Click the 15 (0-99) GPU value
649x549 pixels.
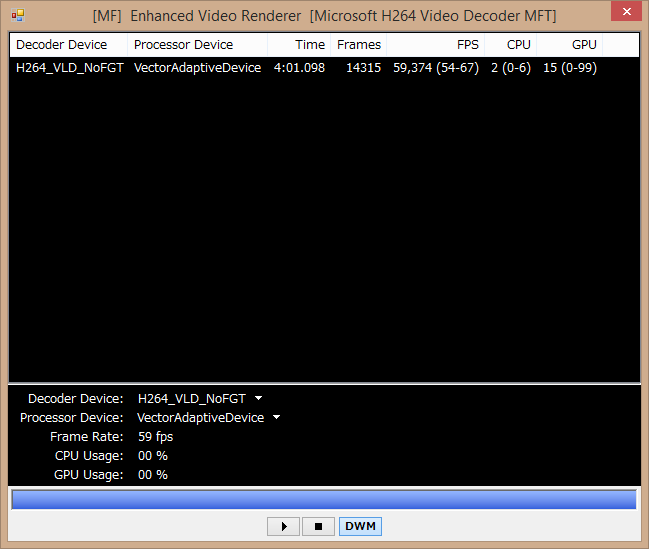[570, 67]
